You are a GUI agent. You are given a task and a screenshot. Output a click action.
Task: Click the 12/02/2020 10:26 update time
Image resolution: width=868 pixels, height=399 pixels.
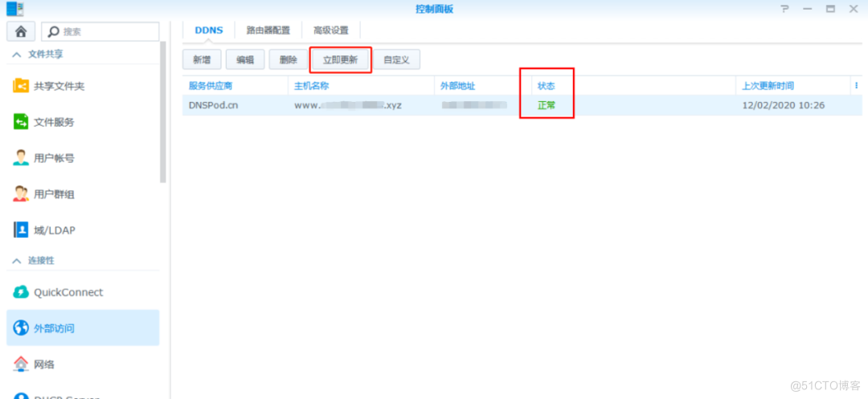(x=784, y=105)
